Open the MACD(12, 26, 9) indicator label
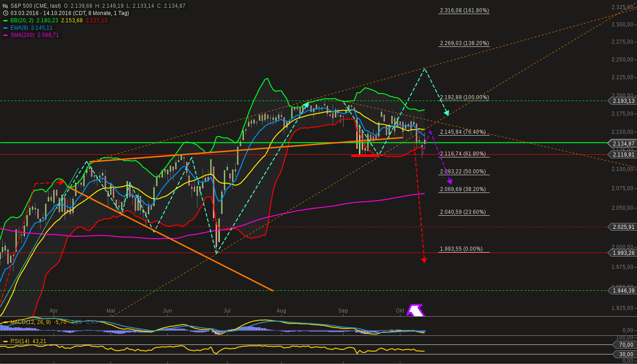637x364 pixels. tap(30, 323)
